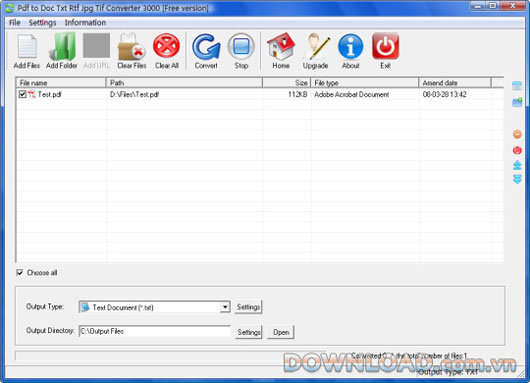Image resolution: width=530 pixels, height=383 pixels.
Task: Open the Information menu
Action: click(x=85, y=23)
